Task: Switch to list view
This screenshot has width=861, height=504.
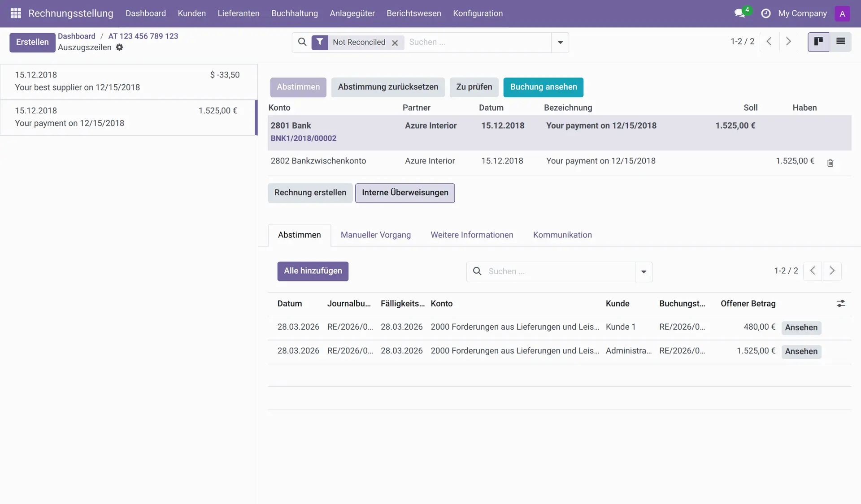Action: click(840, 42)
